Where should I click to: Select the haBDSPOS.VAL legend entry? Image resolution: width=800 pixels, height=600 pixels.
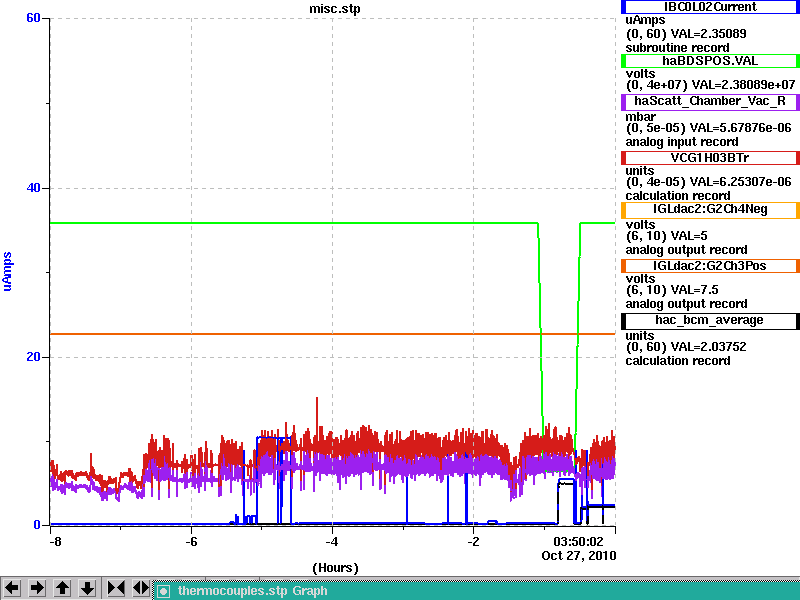[710, 61]
